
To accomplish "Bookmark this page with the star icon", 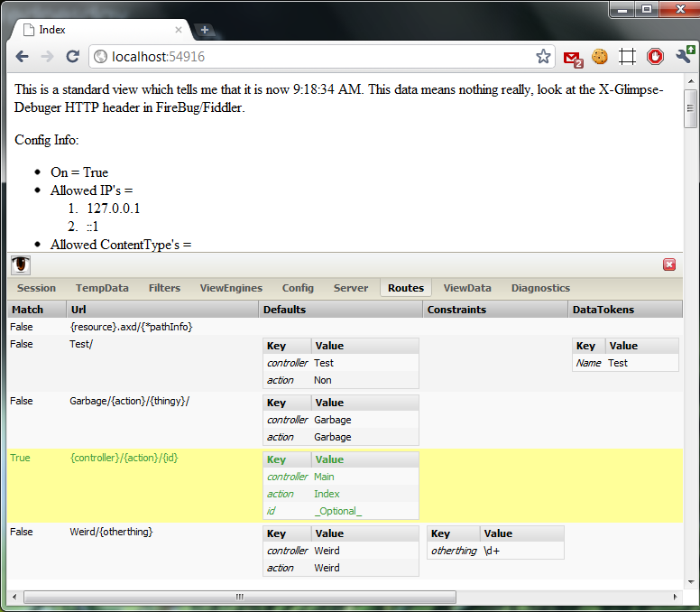I will point(543,57).
